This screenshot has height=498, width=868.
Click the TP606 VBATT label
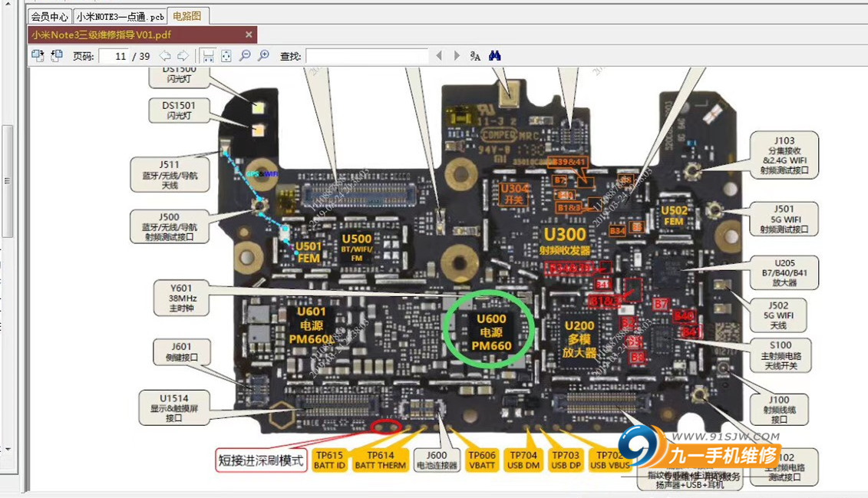click(x=482, y=460)
